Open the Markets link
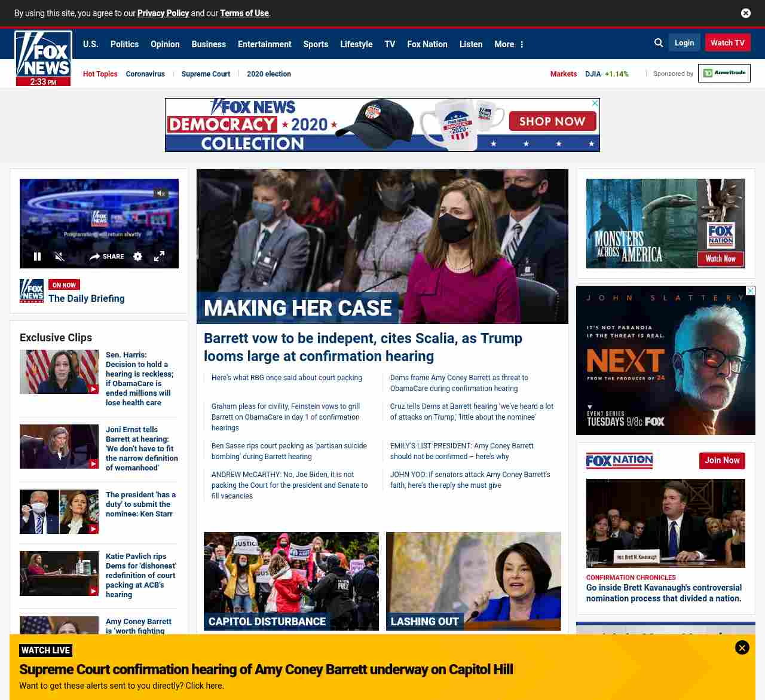This screenshot has width=765, height=700. (563, 74)
